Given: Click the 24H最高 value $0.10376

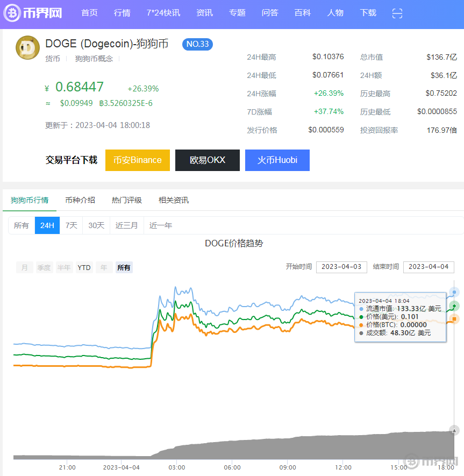Looking at the screenshot, I should [328, 57].
